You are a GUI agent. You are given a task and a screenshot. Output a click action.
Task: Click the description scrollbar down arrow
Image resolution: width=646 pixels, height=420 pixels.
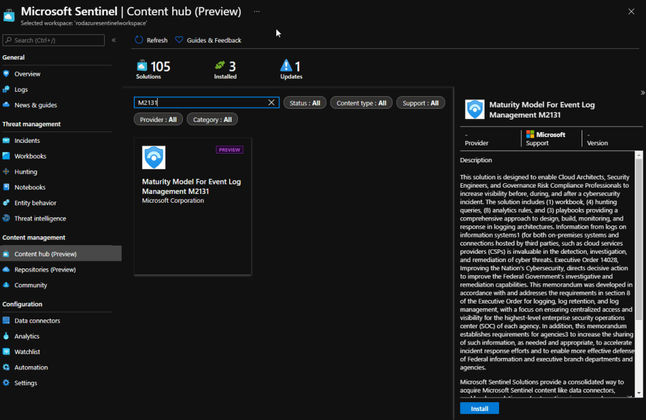coord(639,394)
